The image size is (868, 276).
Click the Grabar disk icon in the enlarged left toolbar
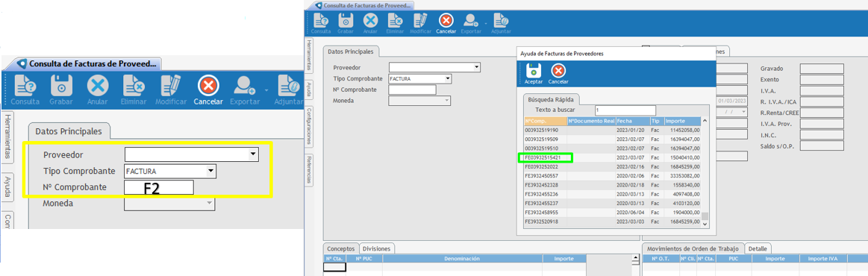[61, 87]
